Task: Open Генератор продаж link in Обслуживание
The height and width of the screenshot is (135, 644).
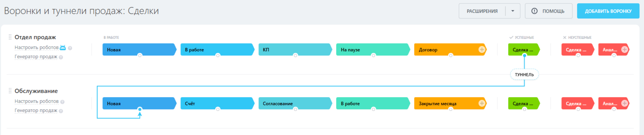Action: tap(36, 110)
